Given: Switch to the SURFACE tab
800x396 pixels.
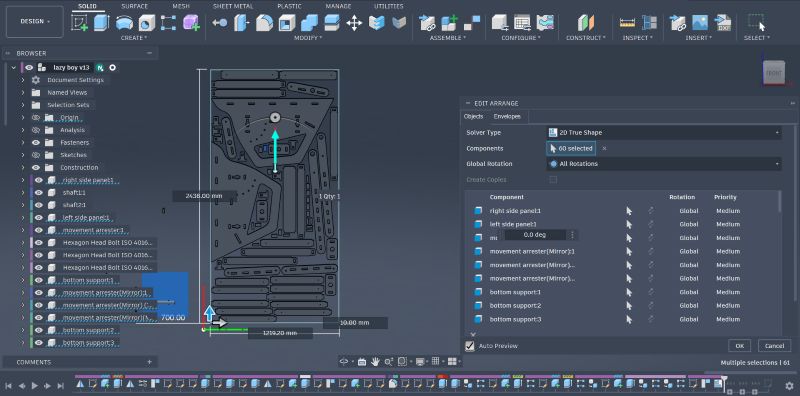Looking at the screenshot, I should (135, 6).
